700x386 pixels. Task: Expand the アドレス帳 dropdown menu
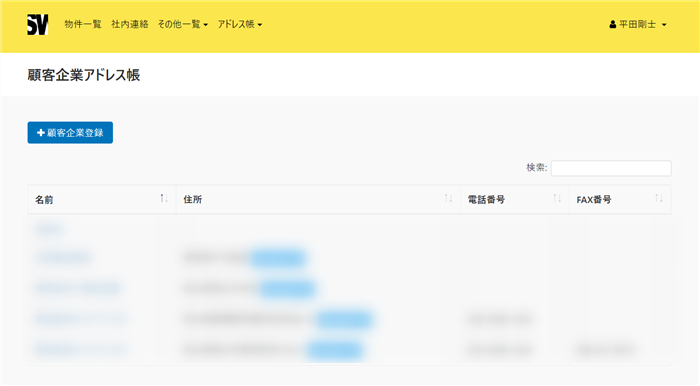click(x=240, y=25)
